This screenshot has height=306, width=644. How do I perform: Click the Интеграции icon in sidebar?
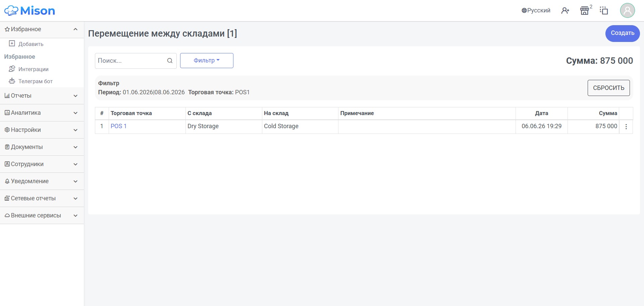[x=12, y=69]
